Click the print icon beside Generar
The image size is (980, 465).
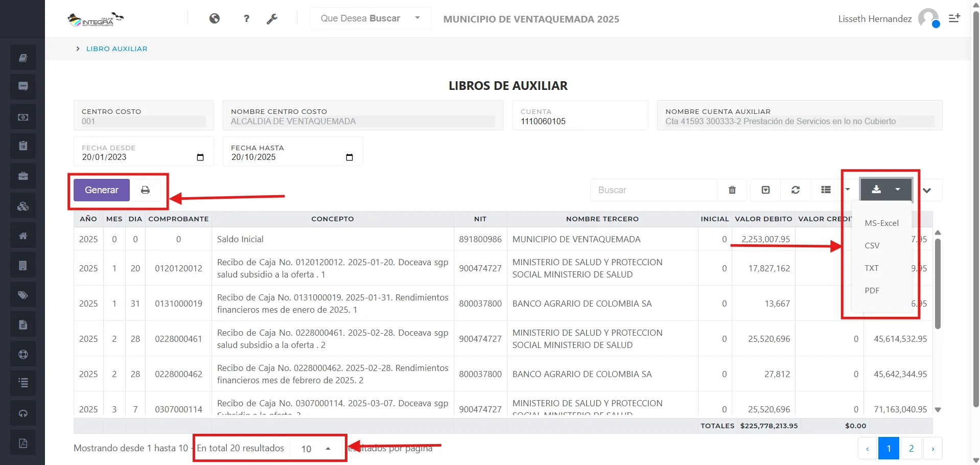coord(145,190)
